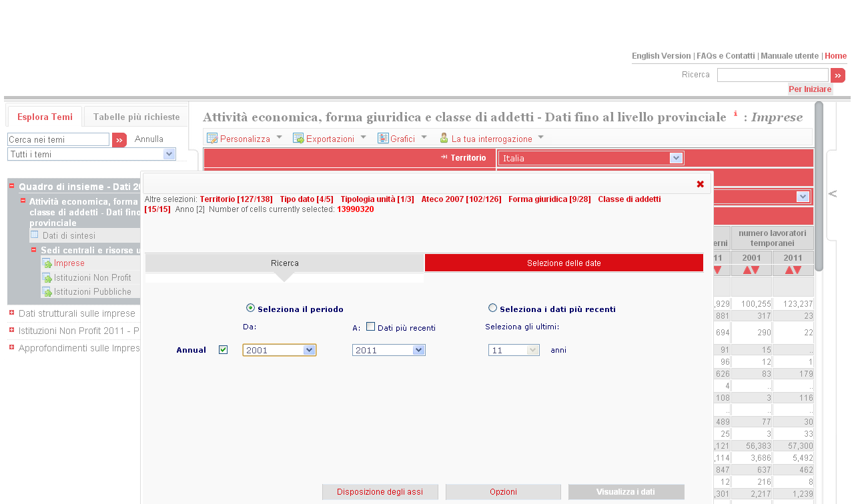The height and width of the screenshot is (504, 854).
Task: Open the Da start year 2001 dropdown
Action: click(280, 350)
